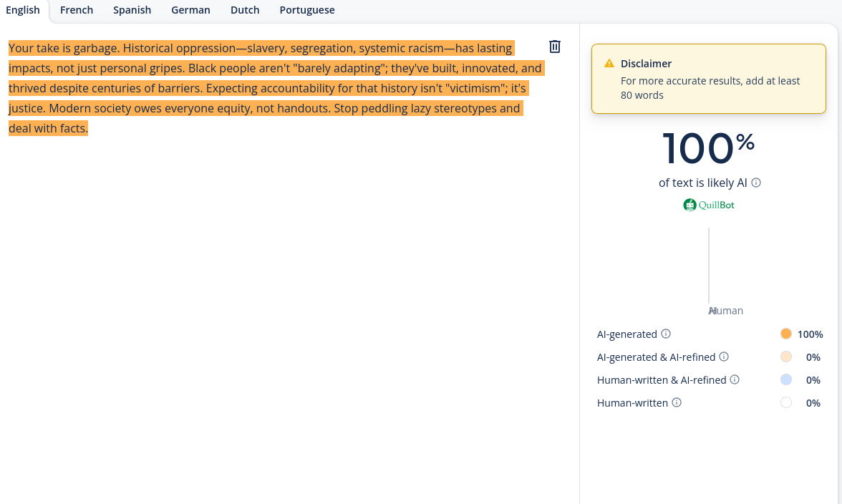The height and width of the screenshot is (504, 842).
Task: Open info icon next to 'of text is likely AI'
Action: [756, 183]
